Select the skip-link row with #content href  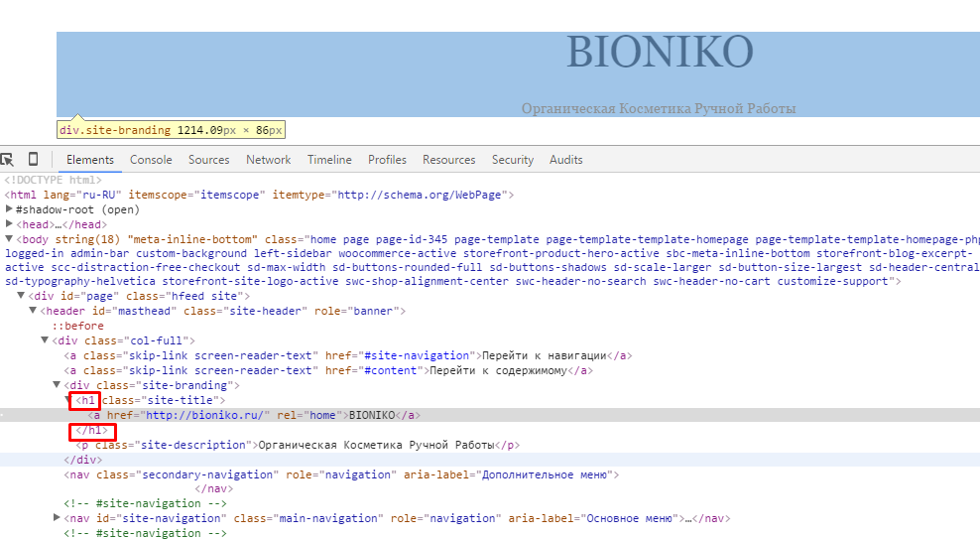tap(328, 370)
